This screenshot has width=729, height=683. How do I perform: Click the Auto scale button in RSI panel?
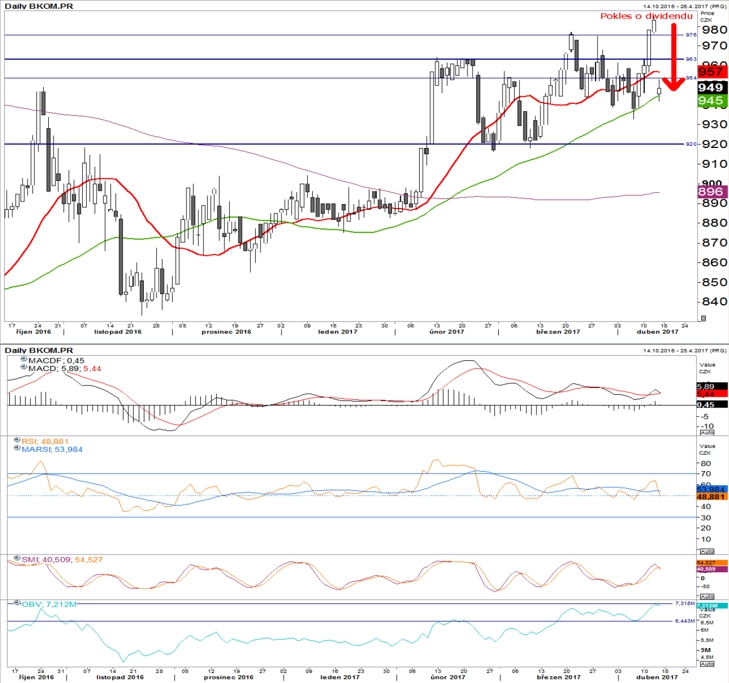tap(707, 551)
